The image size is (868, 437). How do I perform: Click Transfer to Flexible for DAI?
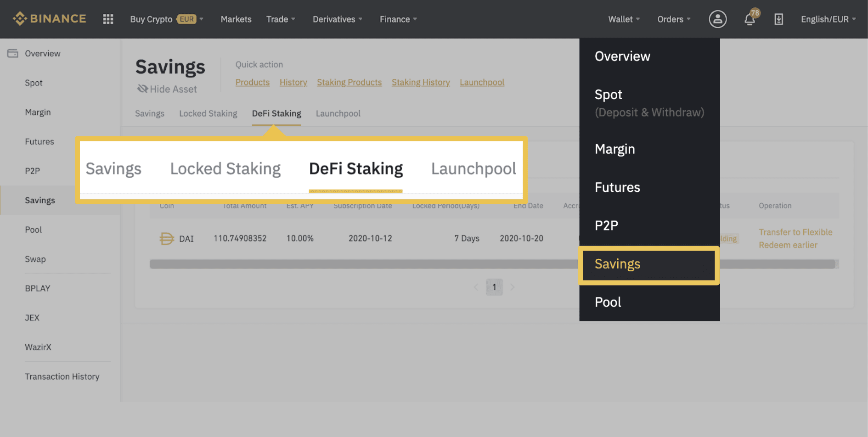(x=795, y=232)
